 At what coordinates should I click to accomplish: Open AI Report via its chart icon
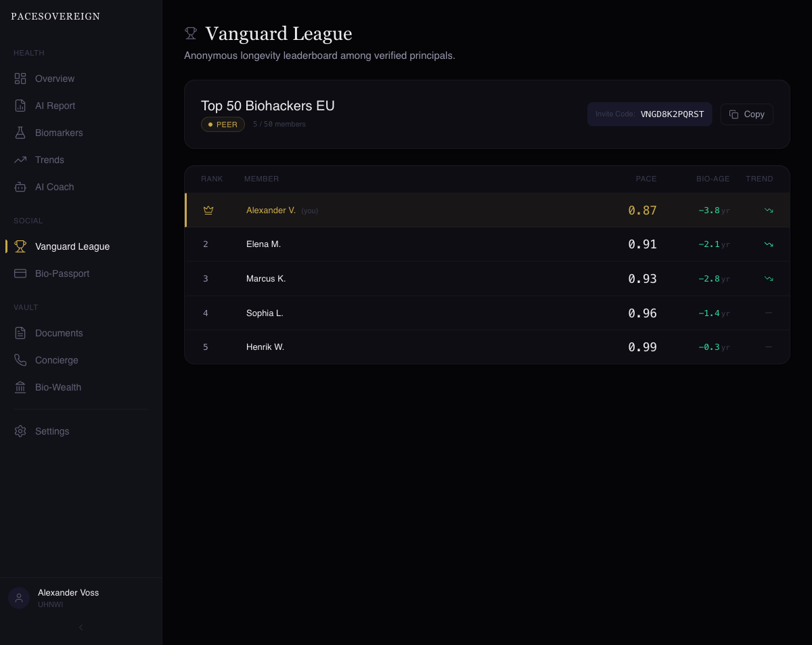coord(20,106)
